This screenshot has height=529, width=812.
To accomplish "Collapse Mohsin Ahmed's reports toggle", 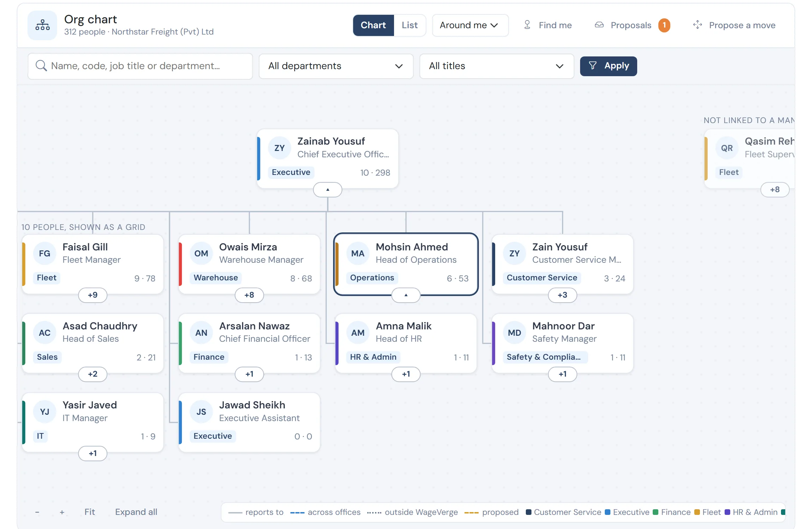I will (406, 295).
